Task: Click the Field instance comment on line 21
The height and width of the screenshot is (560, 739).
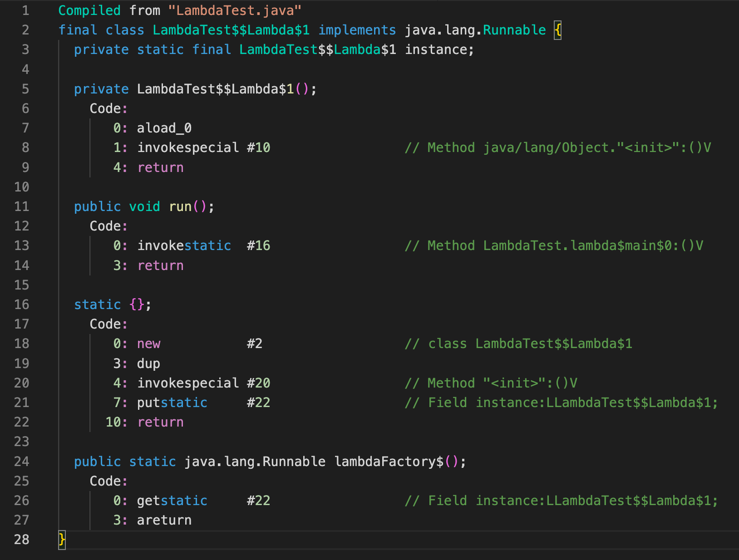Action: [562, 403]
